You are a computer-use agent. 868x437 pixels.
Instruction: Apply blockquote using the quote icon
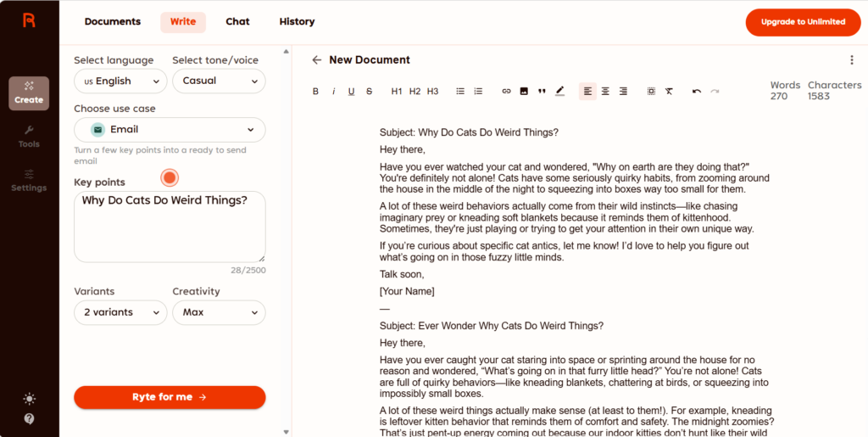coord(542,92)
